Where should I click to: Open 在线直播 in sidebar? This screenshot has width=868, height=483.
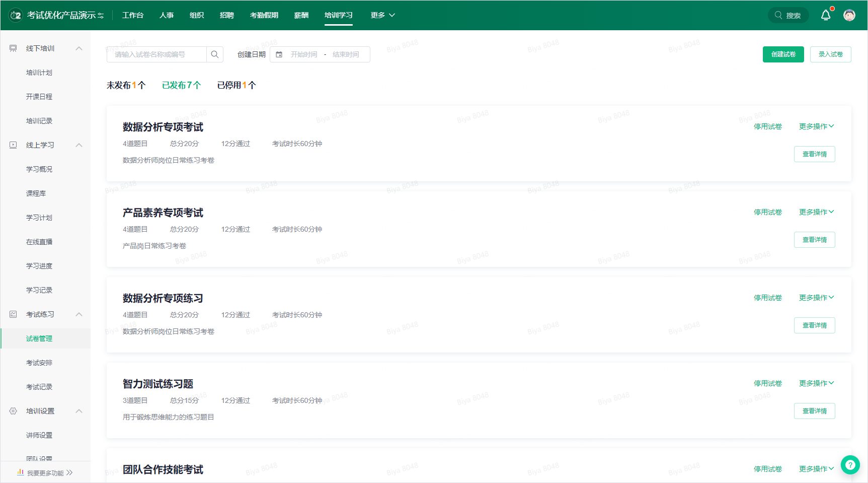39,242
